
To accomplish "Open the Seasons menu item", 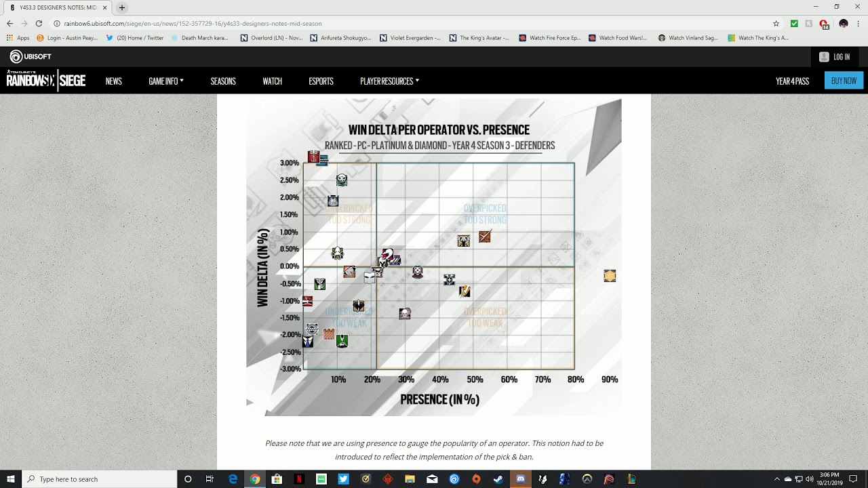I will [x=223, y=81].
